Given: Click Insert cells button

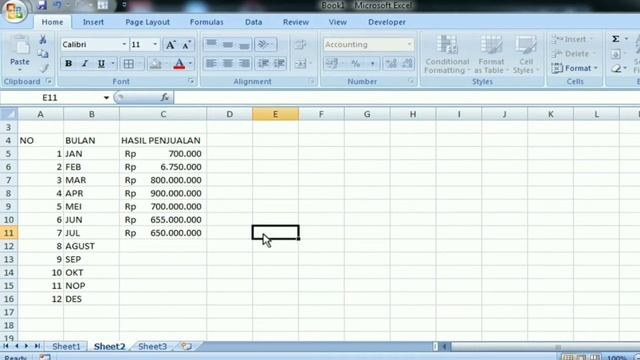Looking at the screenshot, I should pos(572,39).
